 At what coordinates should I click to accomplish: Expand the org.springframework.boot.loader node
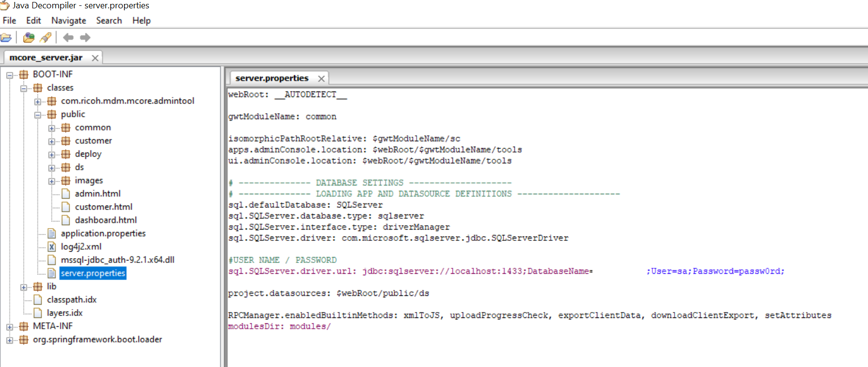tap(9, 340)
